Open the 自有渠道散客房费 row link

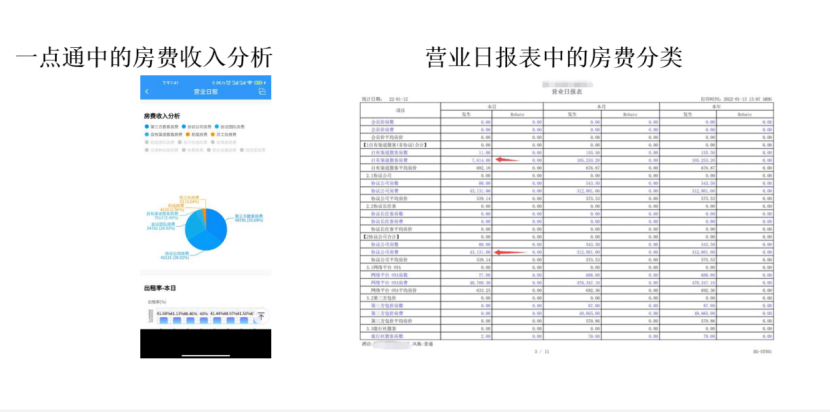click(x=389, y=159)
